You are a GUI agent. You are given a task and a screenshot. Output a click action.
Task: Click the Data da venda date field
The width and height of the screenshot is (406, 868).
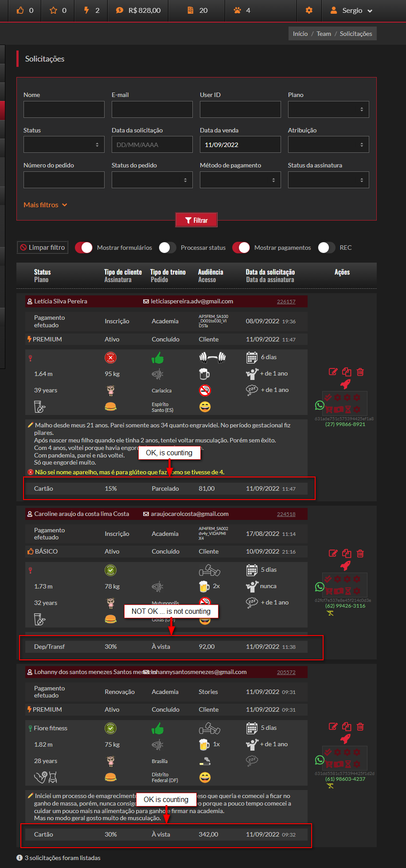click(x=240, y=144)
